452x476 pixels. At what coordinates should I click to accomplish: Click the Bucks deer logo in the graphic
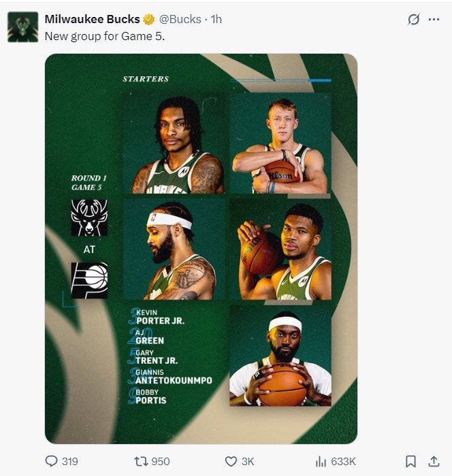[x=89, y=218]
